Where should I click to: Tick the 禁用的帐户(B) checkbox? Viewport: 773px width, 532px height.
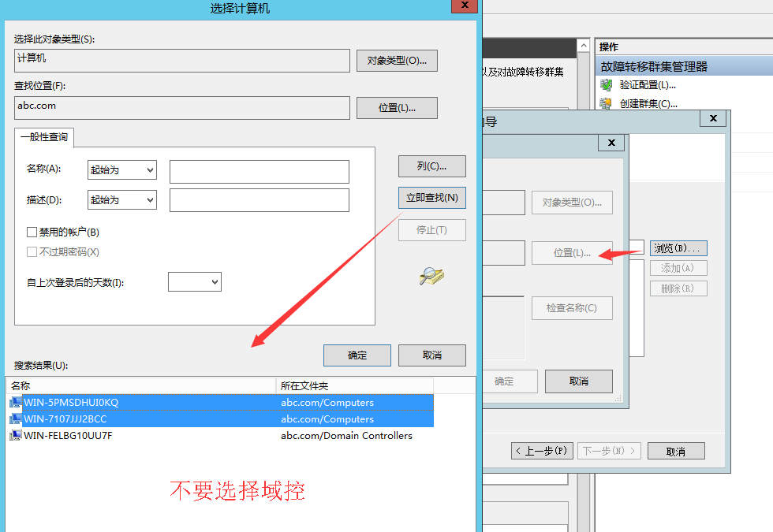32,232
